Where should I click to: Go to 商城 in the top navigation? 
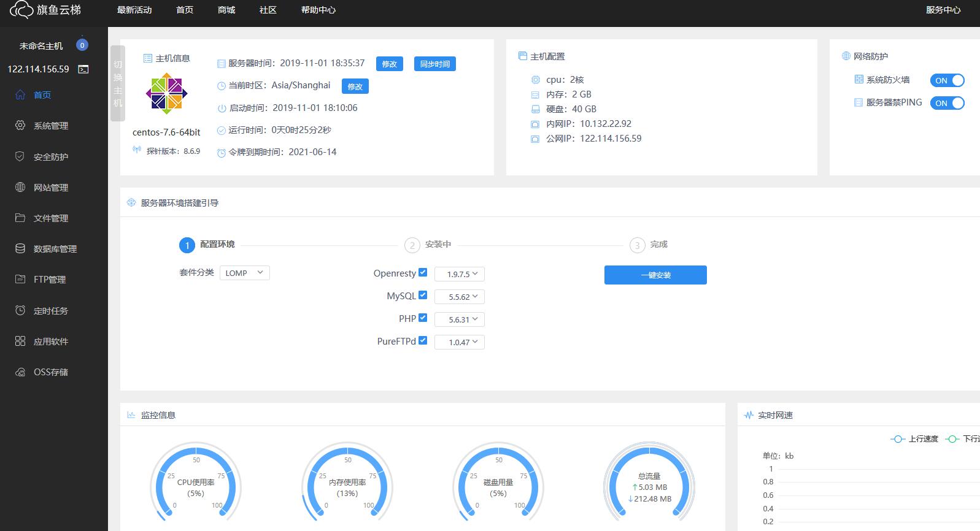point(226,10)
